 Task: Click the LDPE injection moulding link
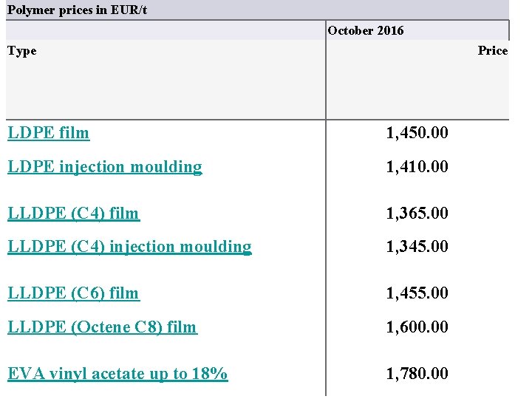tap(104, 166)
